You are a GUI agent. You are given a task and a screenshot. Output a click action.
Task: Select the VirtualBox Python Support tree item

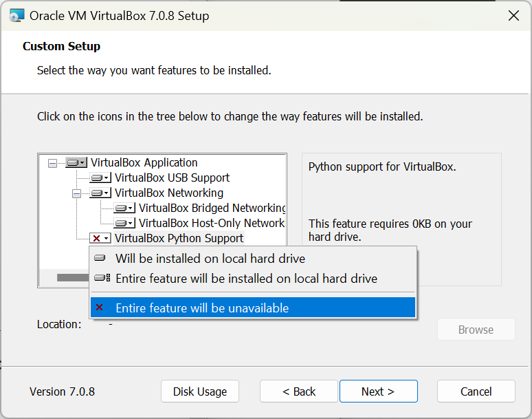[x=179, y=239]
